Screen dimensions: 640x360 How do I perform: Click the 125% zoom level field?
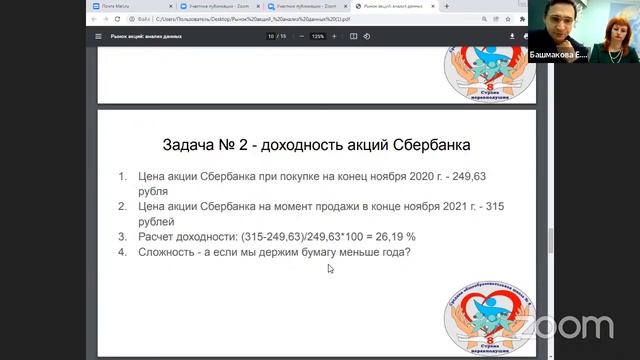click(x=318, y=36)
